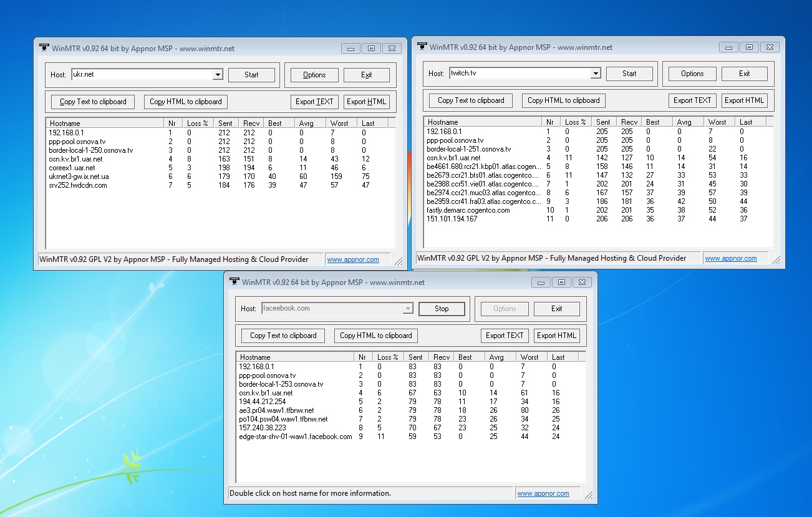Open the disabled facebook.com host dropdown arrow
This screenshot has width=812, height=517.
tap(407, 309)
